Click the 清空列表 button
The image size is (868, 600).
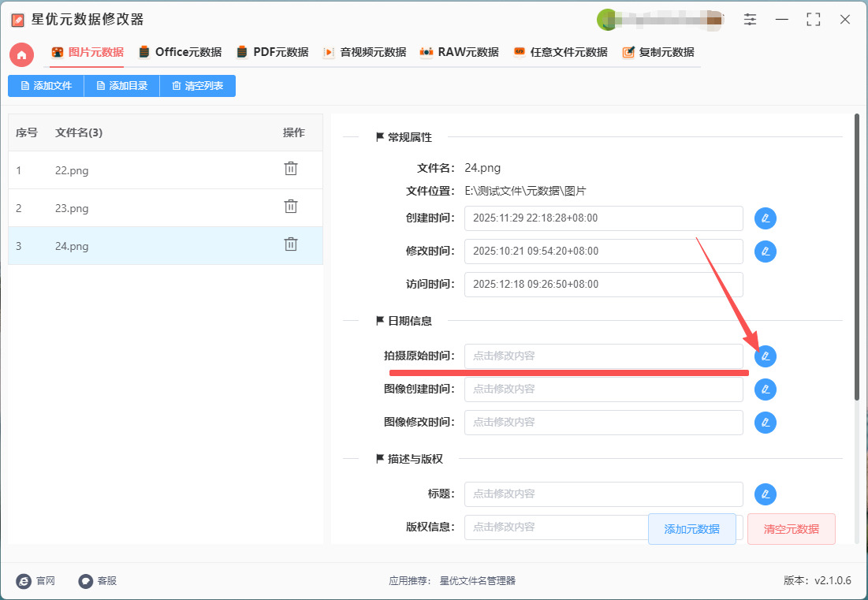pos(198,86)
